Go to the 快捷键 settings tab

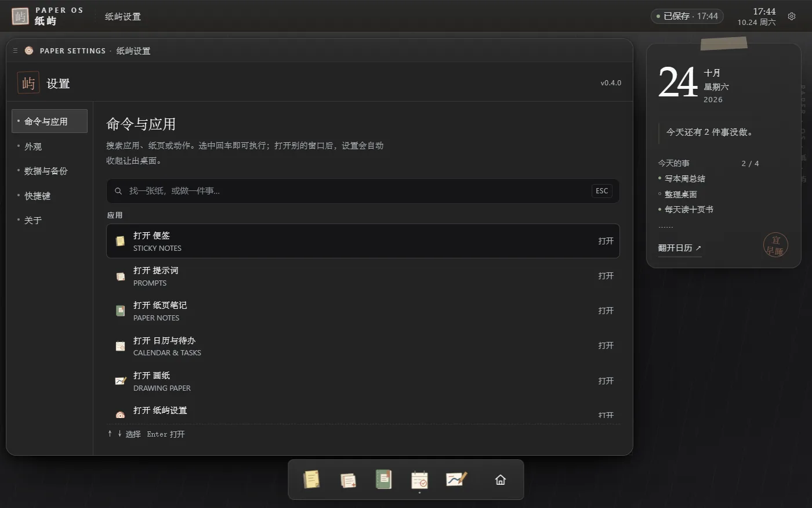pos(49,196)
